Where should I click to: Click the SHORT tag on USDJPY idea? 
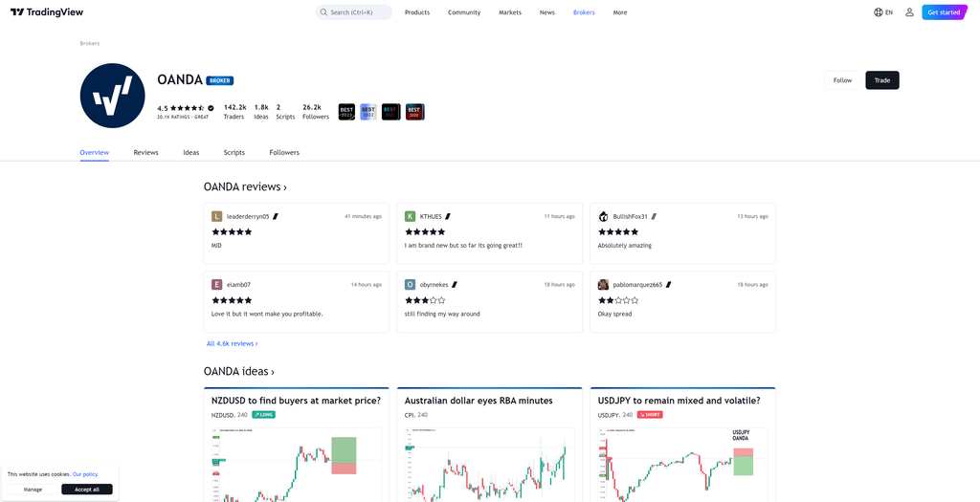coord(650,415)
